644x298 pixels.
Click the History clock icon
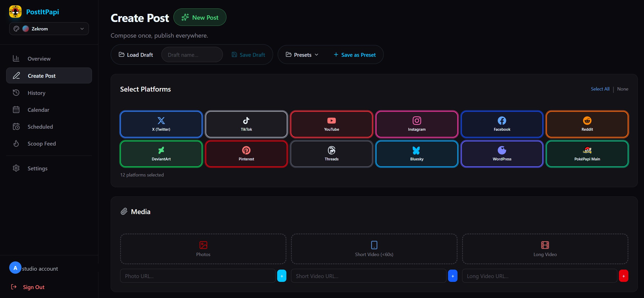coord(16,93)
